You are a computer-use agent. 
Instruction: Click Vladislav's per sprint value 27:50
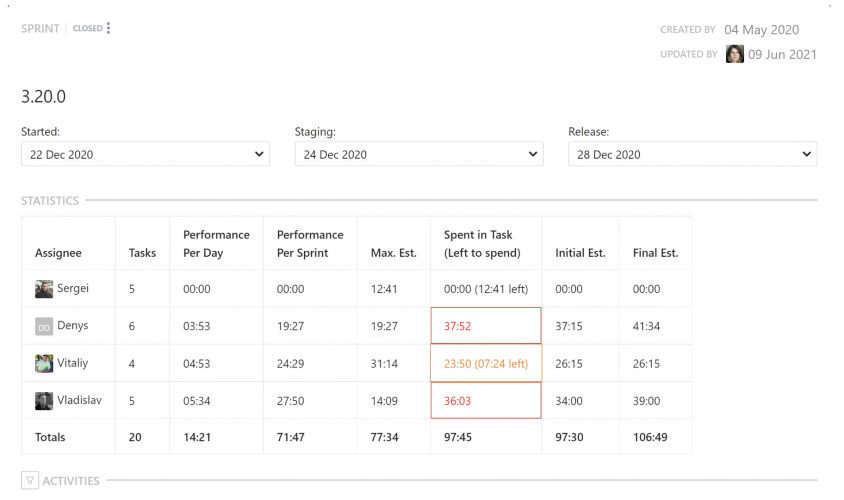[290, 401]
